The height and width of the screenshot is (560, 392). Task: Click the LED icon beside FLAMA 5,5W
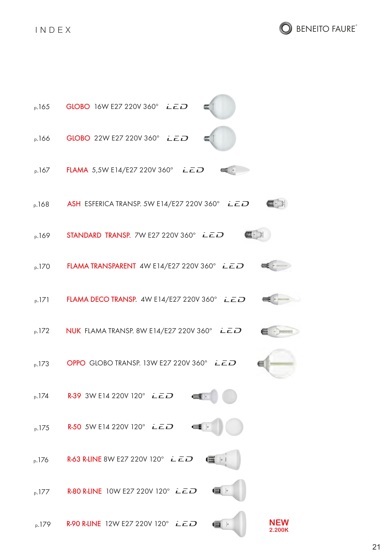coord(193,170)
